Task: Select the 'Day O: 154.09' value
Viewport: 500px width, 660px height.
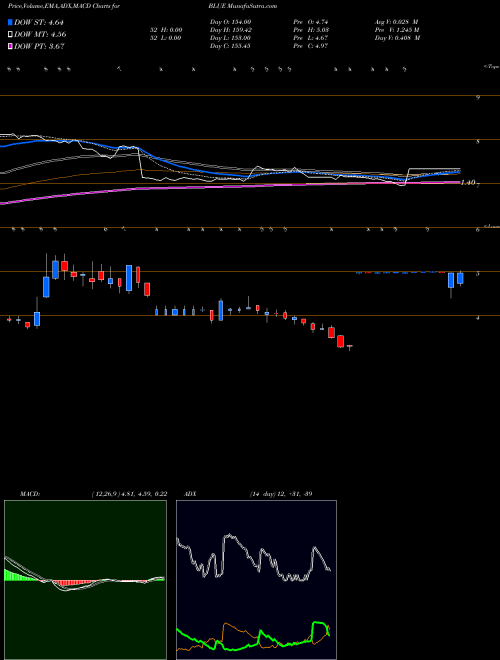Action: pos(230,22)
